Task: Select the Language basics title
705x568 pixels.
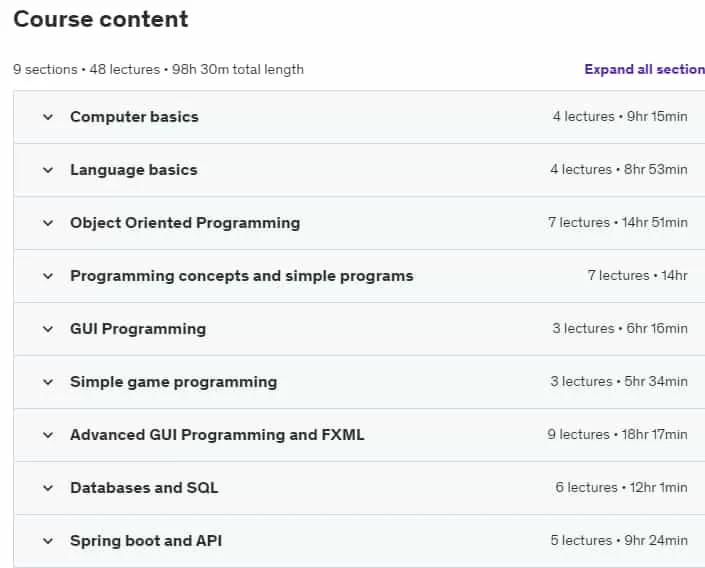Action: (134, 170)
